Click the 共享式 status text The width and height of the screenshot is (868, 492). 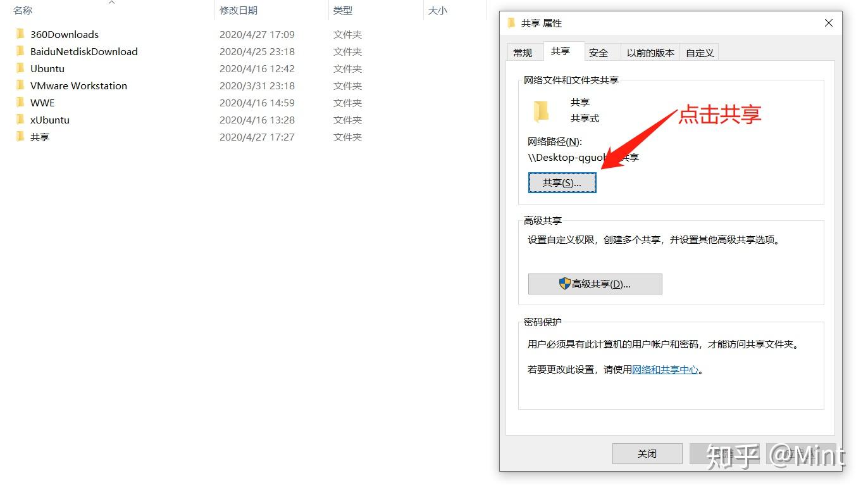(x=585, y=118)
